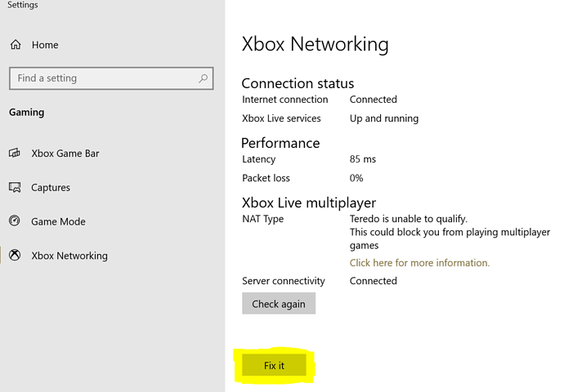
Task: Click the 0% packet loss value
Action: [356, 178]
